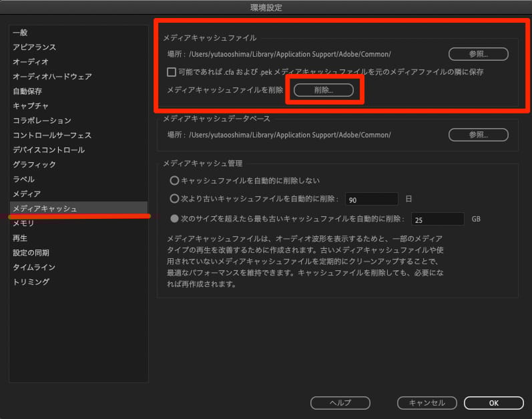532x419 pixels.
Task: Click the ヘルプ button
Action: pos(340,403)
